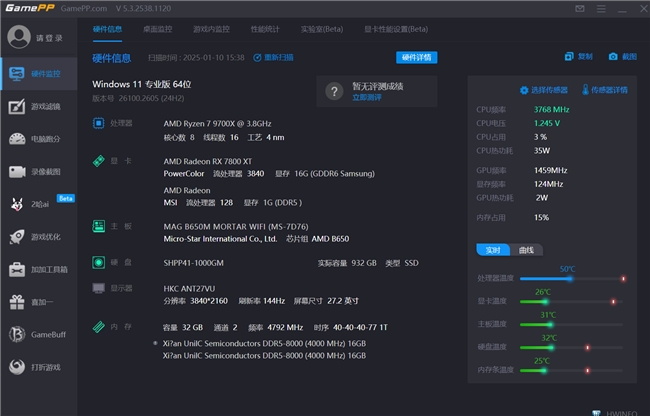Click the 主板温度 31℃ slider bar
The width and height of the screenshot is (650, 416).
coord(571,324)
